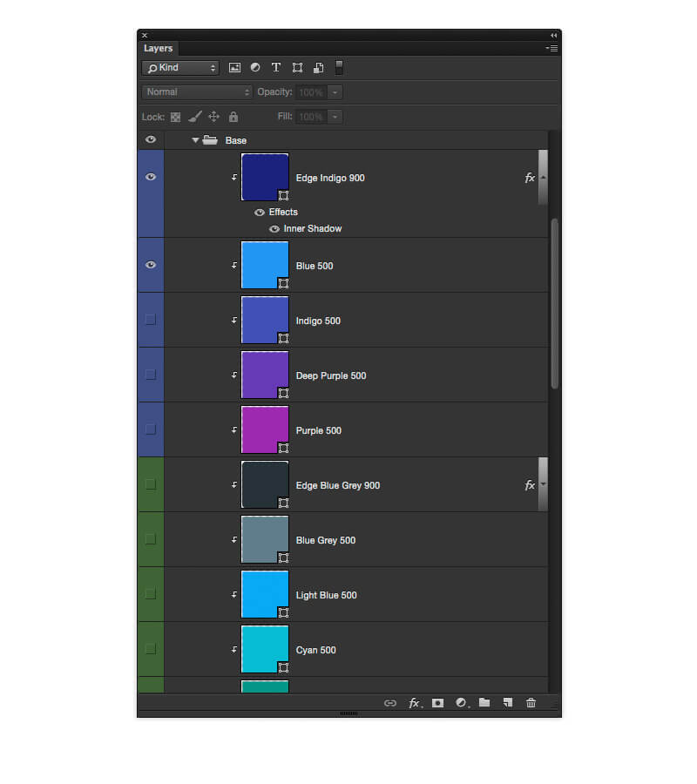The image size is (697, 784).
Task: Open the Layers panel flyout menu
Action: pyautogui.click(x=552, y=49)
